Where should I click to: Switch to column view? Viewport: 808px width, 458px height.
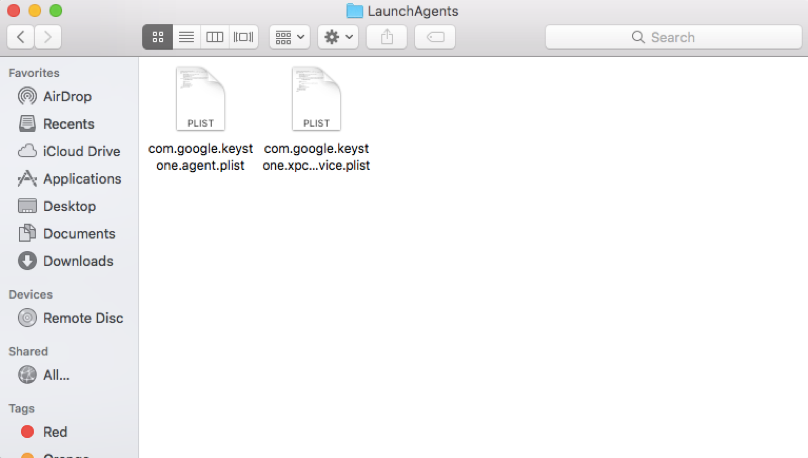point(214,37)
